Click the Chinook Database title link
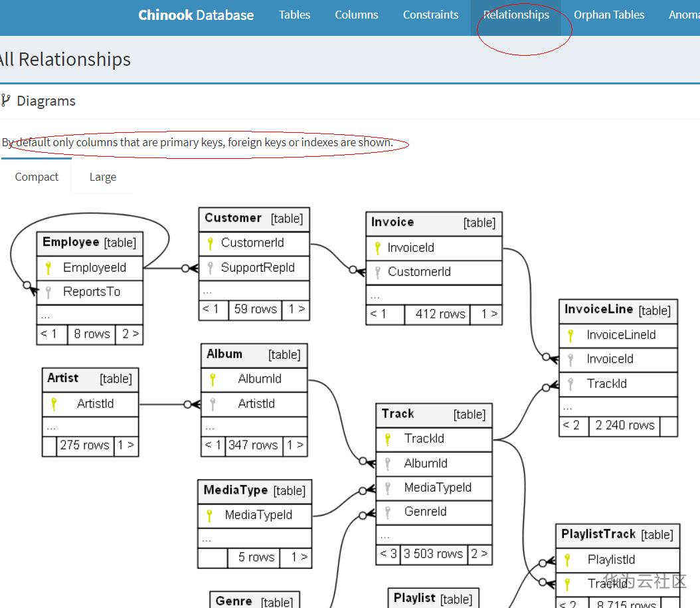Viewport: 700px width, 608px height. pyautogui.click(x=195, y=15)
